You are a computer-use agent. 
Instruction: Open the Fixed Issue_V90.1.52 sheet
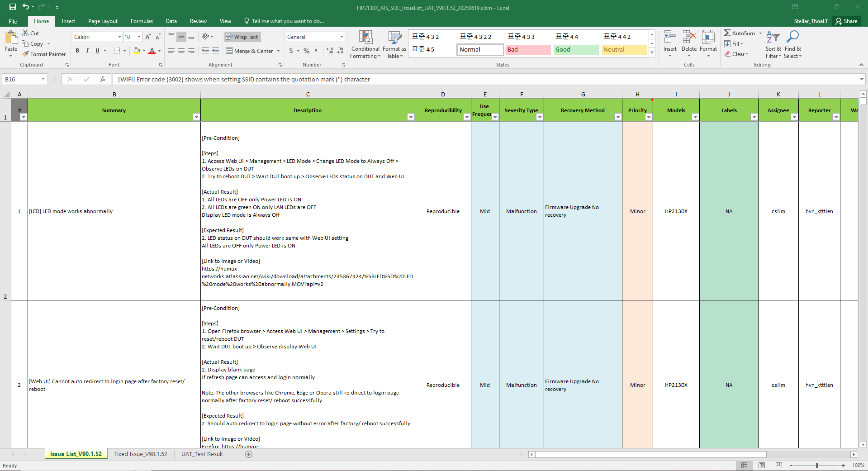141,454
